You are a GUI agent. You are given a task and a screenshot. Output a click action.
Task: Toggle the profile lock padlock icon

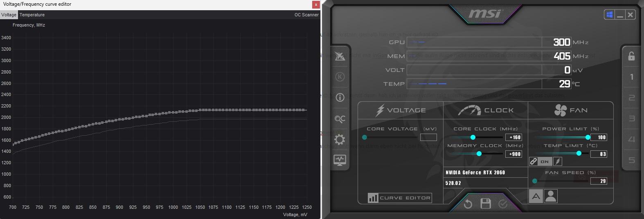coord(631,56)
